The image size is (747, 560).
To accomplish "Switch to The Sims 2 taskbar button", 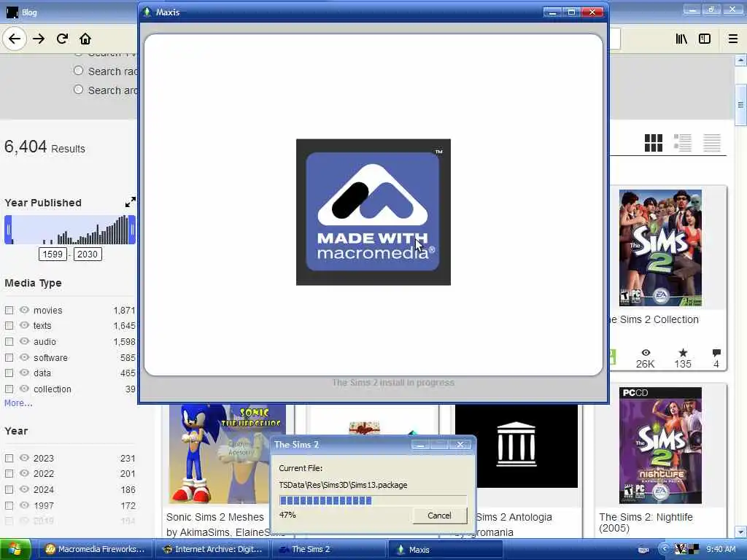I will pos(330,550).
